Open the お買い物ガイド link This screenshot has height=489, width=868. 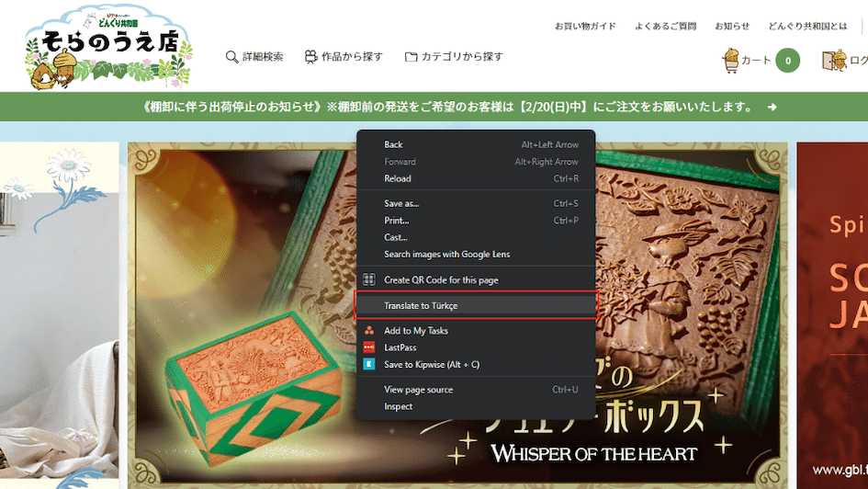[585, 26]
